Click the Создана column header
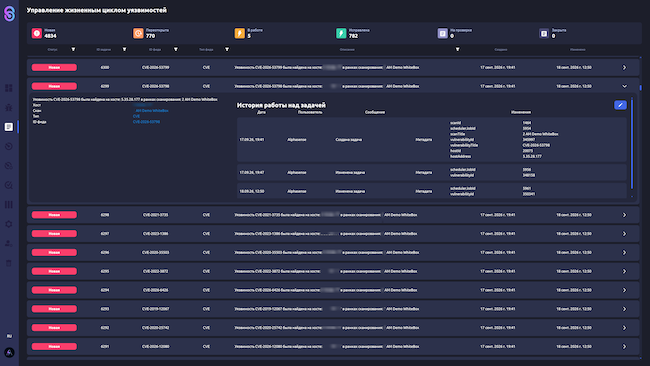Screen dimensions: 650x366 click(x=501, y=49)
